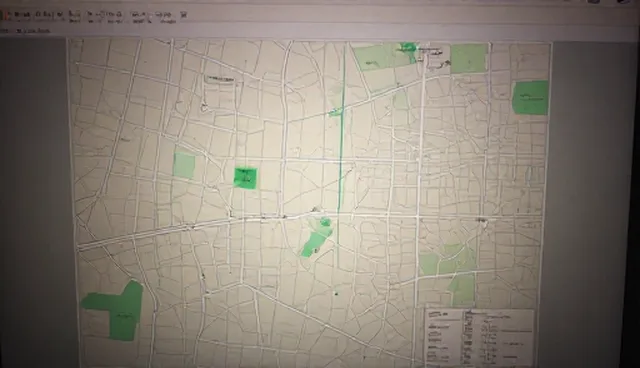Select the irregular green park below the central road
Screen dimensions: 640x368
pos(317,238)
